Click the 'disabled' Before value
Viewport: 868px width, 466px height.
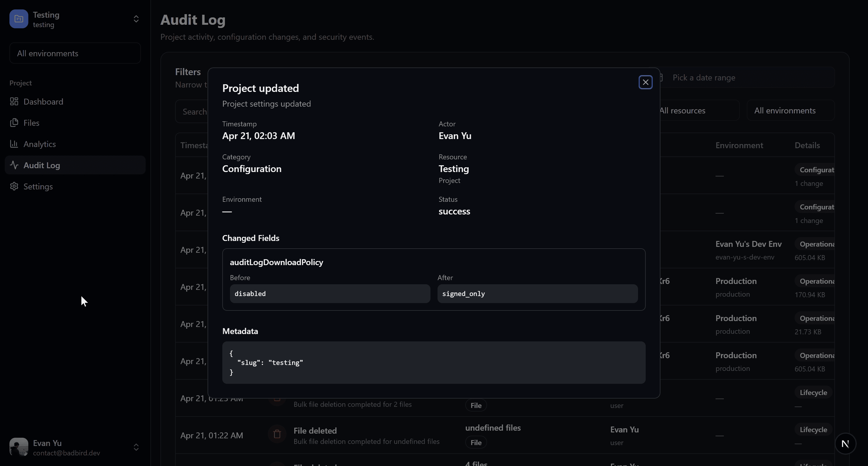pyautogui.click(x=330, y=294)
